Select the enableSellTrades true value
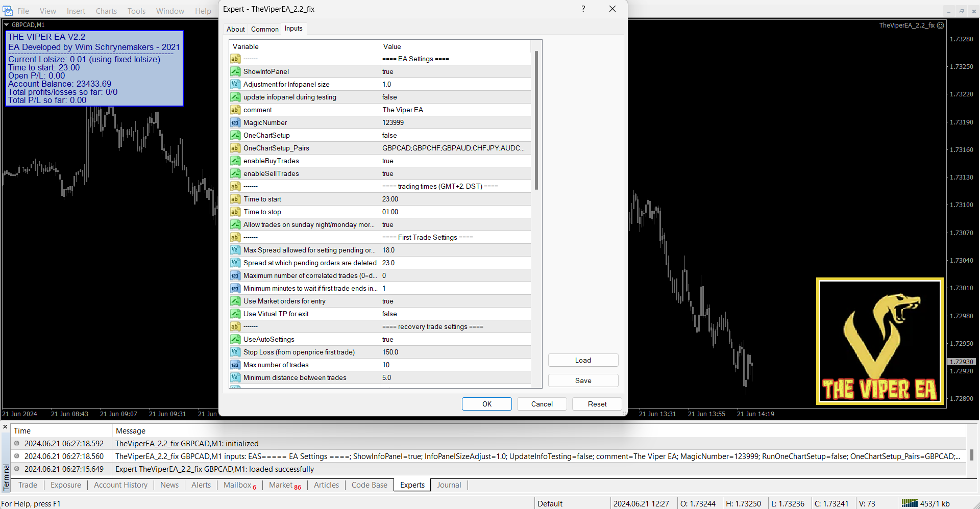Viewport: 980px width, 509px height. 388,173
